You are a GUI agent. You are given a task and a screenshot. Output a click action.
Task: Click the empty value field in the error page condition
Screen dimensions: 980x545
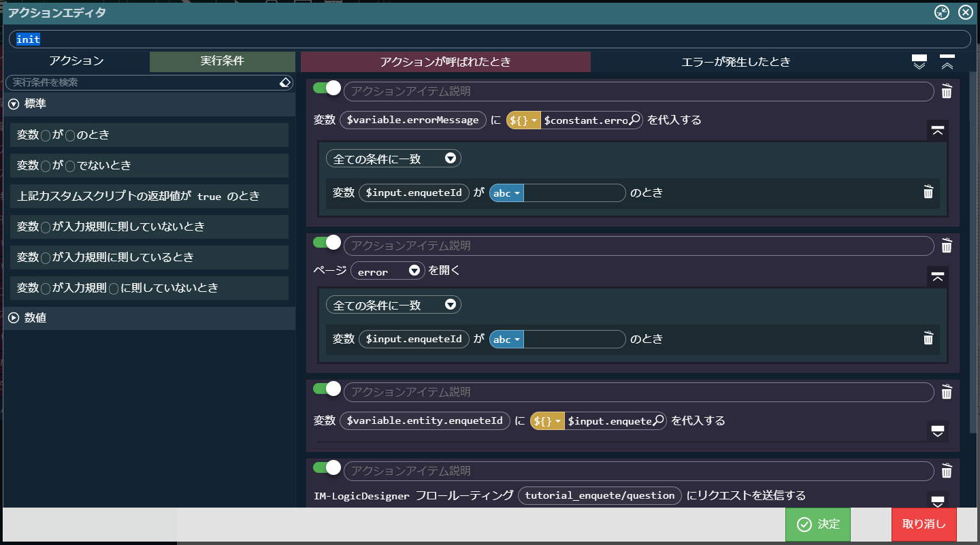(x=574, y=339)
